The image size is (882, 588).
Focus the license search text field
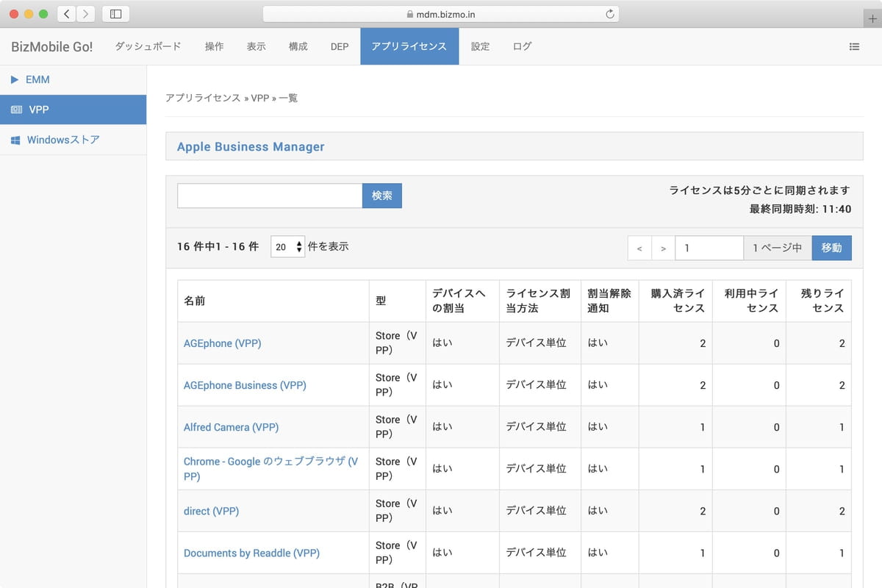click(270, 196)
